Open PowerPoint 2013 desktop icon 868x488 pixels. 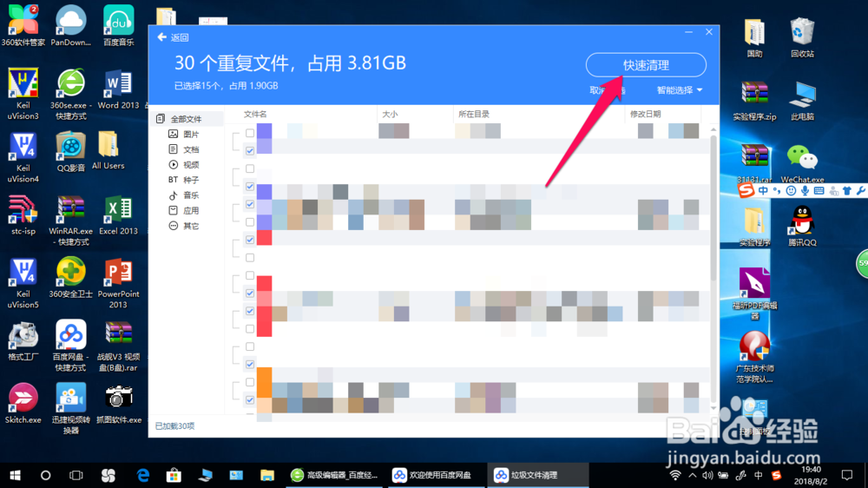118,283
